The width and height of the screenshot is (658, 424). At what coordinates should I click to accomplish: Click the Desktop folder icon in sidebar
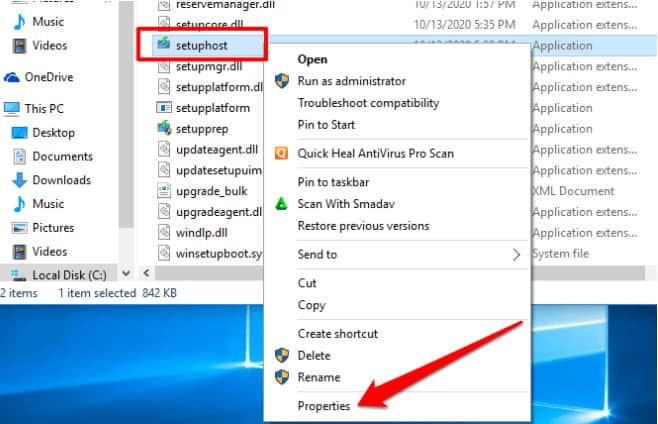[x=19, y=133]
